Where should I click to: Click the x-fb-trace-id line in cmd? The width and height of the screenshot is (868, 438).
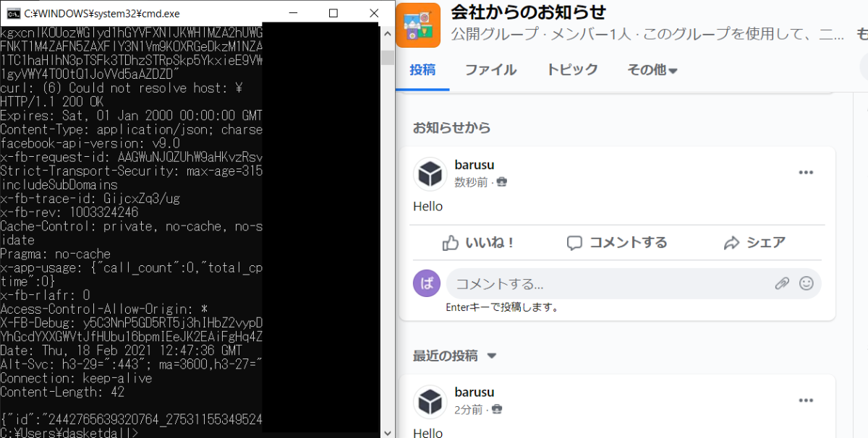[x=90, y=199]
